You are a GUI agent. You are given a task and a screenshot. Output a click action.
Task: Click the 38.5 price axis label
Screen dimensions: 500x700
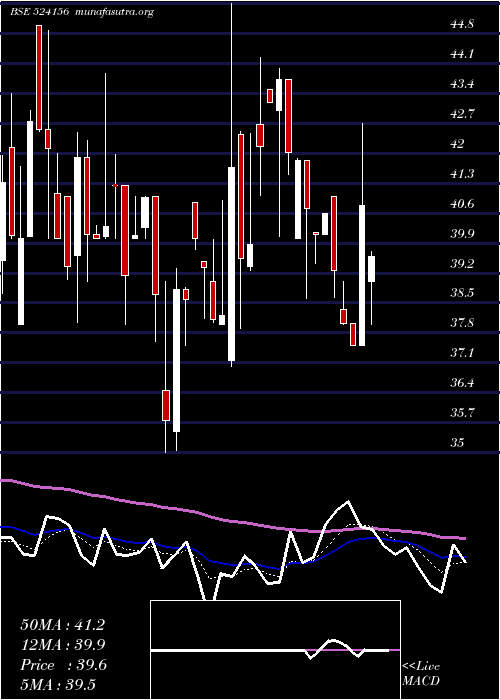coord(462,294)
